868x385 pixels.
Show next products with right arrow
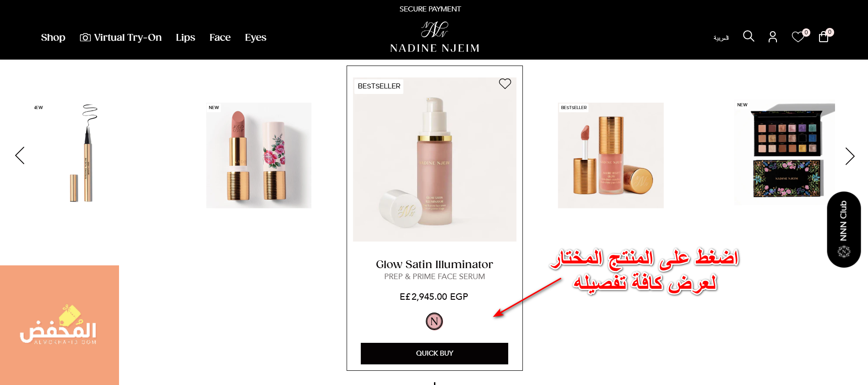850,156
